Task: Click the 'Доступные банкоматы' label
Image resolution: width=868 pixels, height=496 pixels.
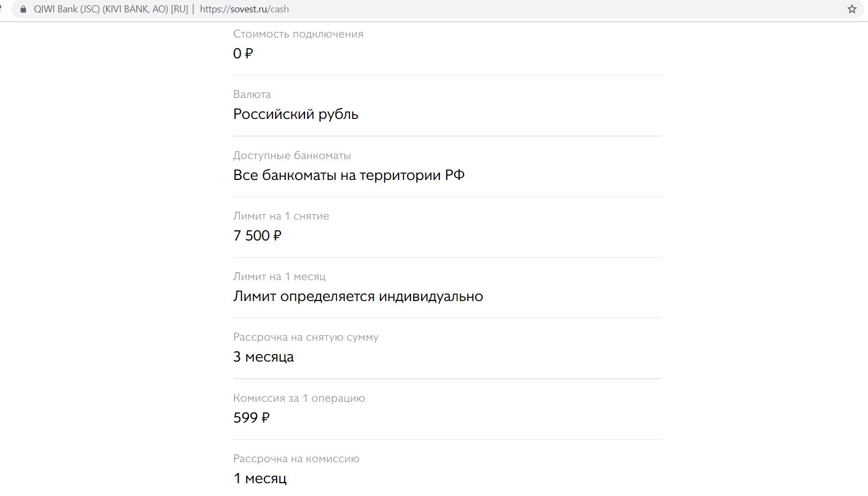Action: click(292, 155)
